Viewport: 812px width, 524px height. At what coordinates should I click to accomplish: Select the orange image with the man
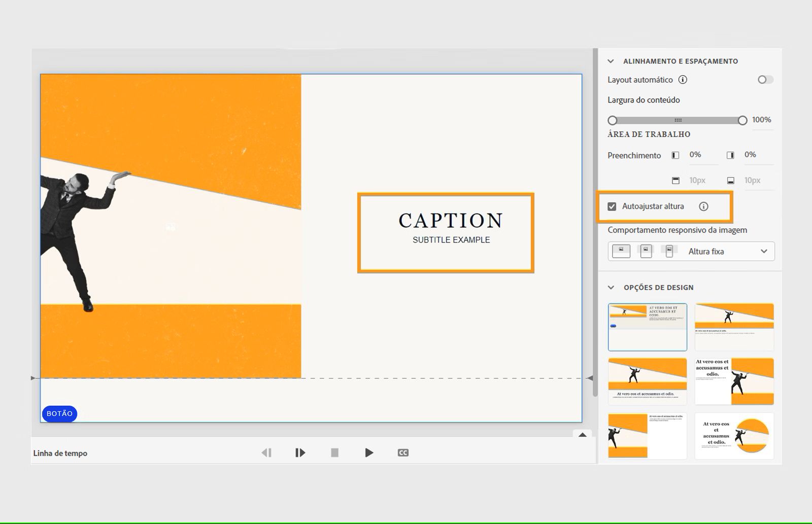pos(171,226)
